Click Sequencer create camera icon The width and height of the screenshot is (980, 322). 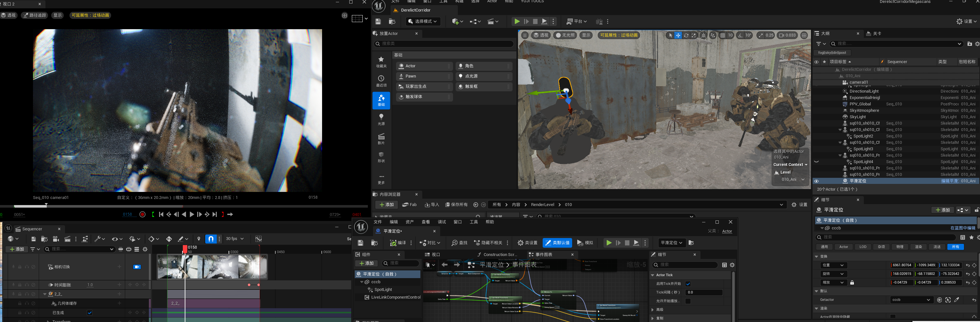[55, 239]
